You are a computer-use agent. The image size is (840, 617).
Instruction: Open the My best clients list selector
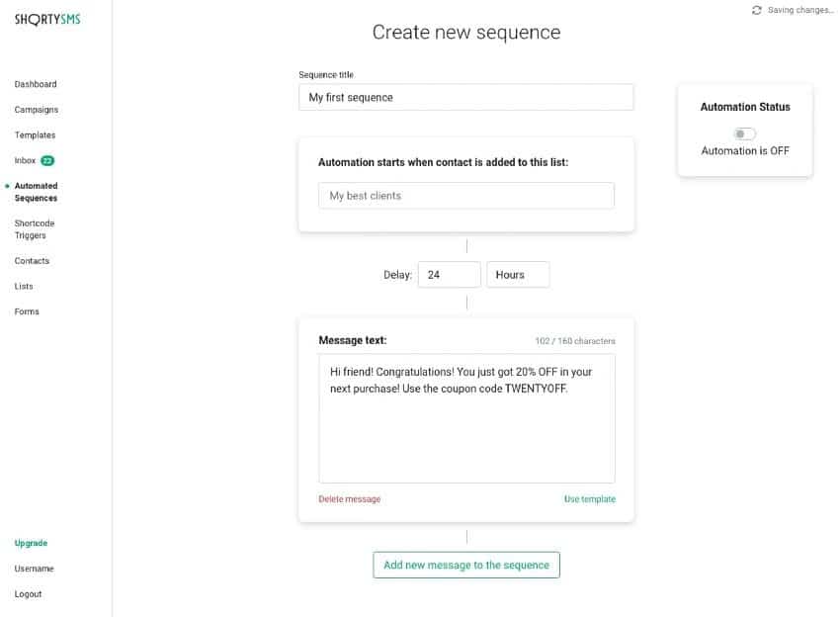click(x=465, y=196)
